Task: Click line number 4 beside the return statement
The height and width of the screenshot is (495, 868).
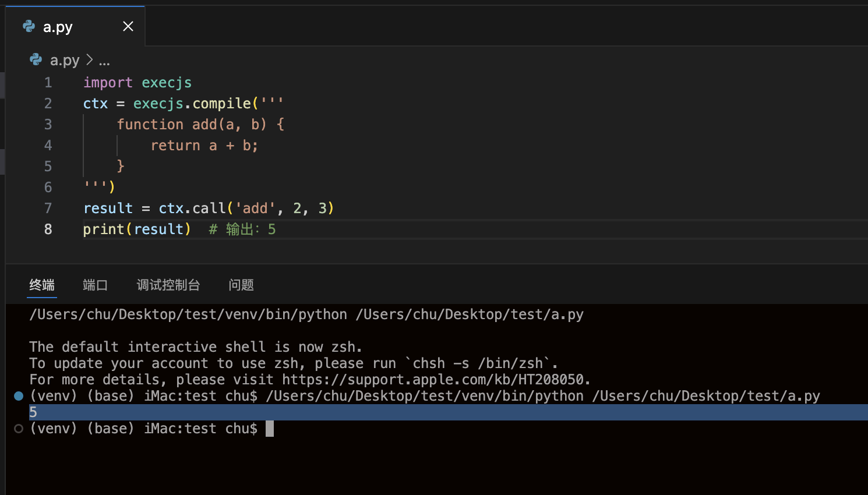Action: point(48,145)
